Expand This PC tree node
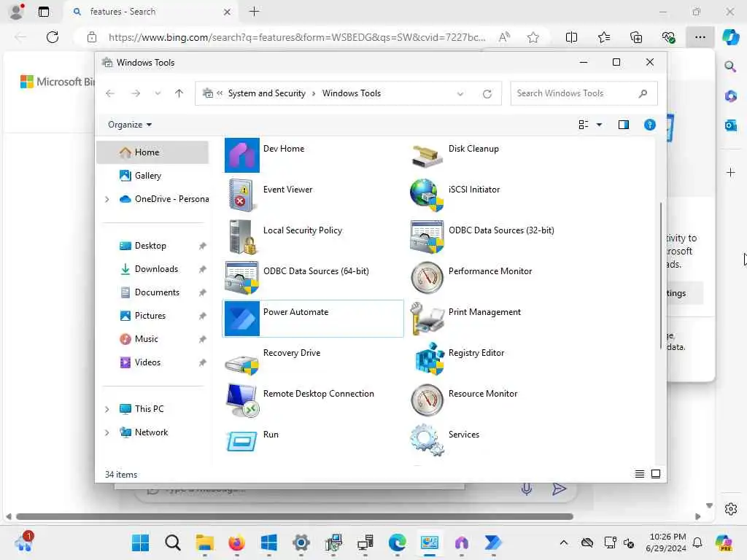 pos(107,409)
